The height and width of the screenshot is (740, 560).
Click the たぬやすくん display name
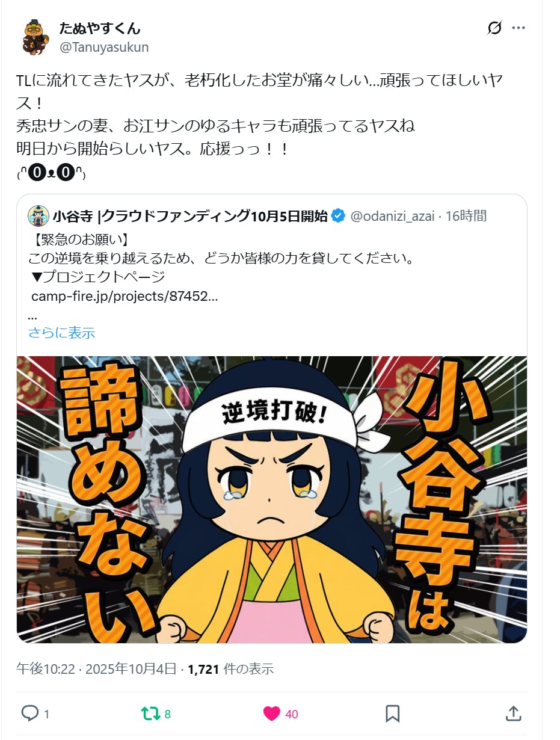pyautogui.click(x=100, y=28)
